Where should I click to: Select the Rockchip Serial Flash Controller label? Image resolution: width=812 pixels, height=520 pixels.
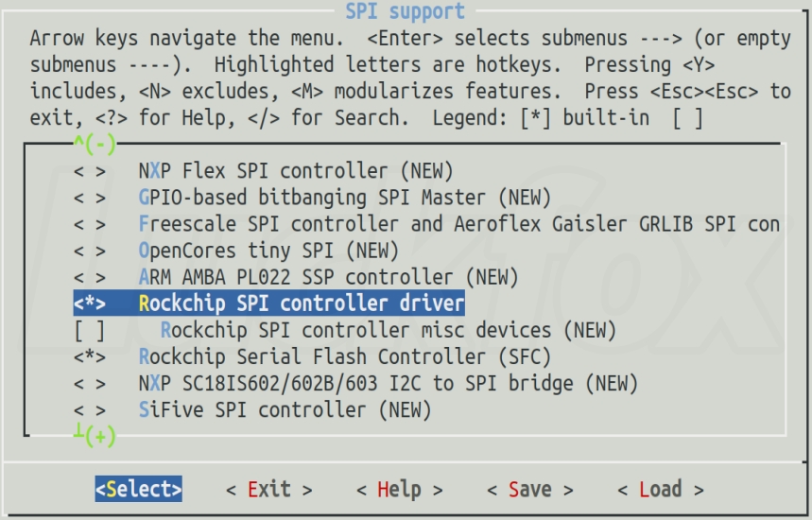point(344,356)
